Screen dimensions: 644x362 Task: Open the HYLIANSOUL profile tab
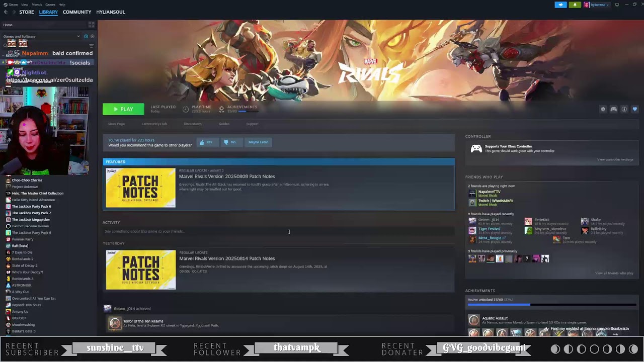[111, 12]
